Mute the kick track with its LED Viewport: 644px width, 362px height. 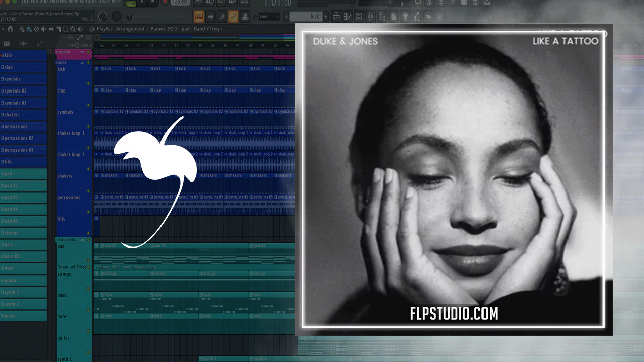point(89,83)
